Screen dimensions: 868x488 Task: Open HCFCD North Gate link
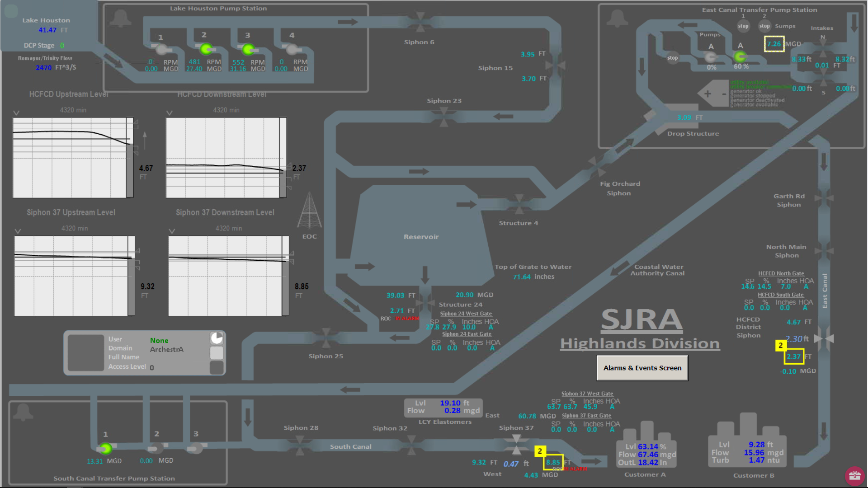pyautogui.click(x=781, y=273)
